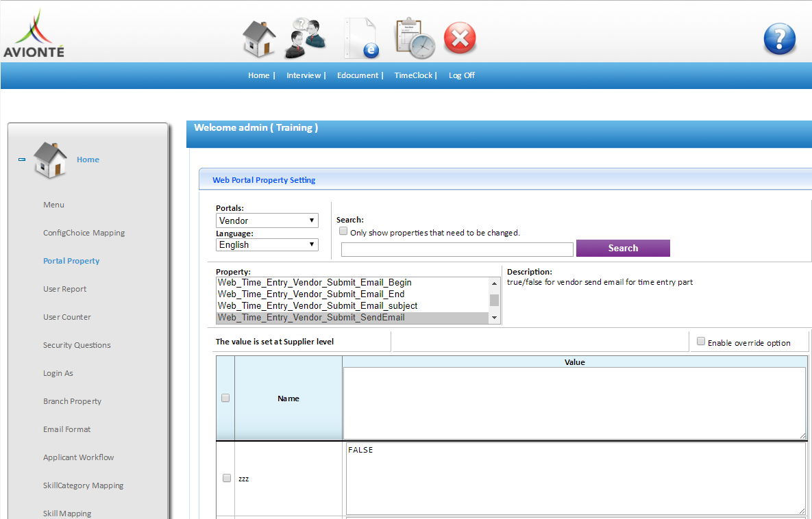Open the Interview people icon
The height and width of the screenshot is (519, 812).
tap(306, 38)
